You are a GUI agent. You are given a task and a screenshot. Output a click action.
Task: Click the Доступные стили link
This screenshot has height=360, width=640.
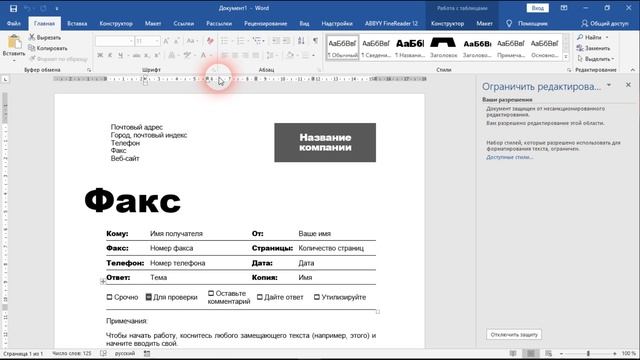click(509, 157)
